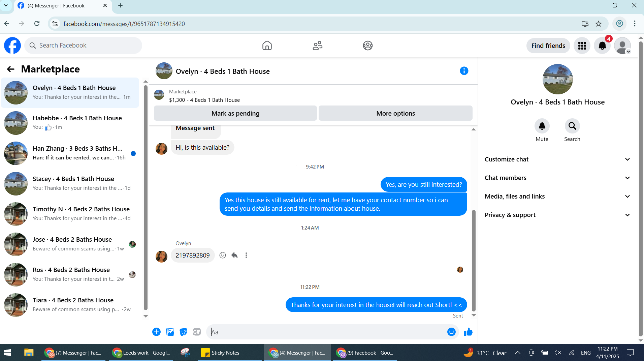Open the notifications bell

point(602,46)
